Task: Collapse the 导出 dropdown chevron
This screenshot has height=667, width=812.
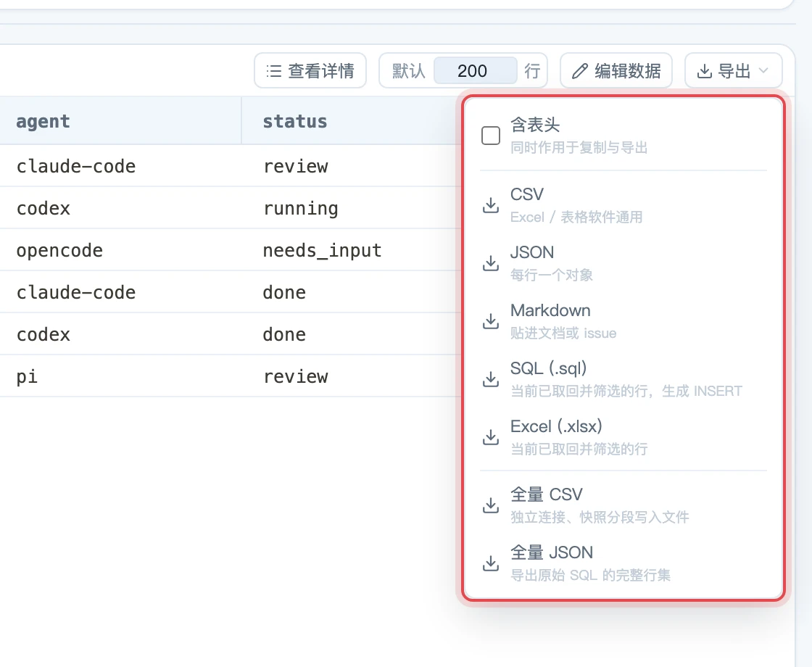Action: pos(763,70)
